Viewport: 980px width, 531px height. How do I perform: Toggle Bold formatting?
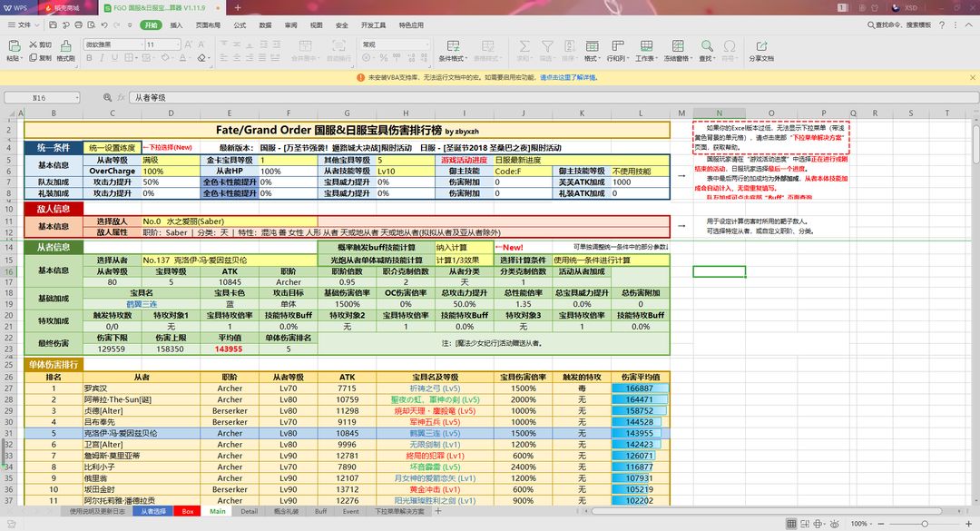pos(89,57)
